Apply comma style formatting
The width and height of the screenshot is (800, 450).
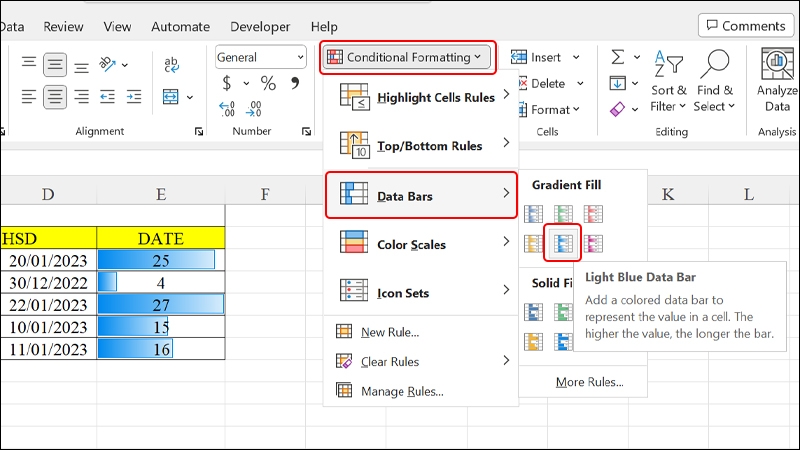(294, 83)
